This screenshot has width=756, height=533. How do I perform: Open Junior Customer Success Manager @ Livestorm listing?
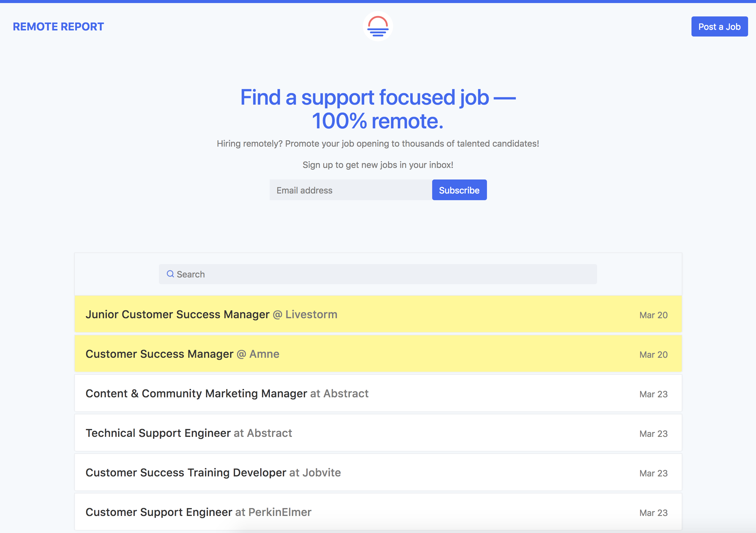[x=378, y=314]
